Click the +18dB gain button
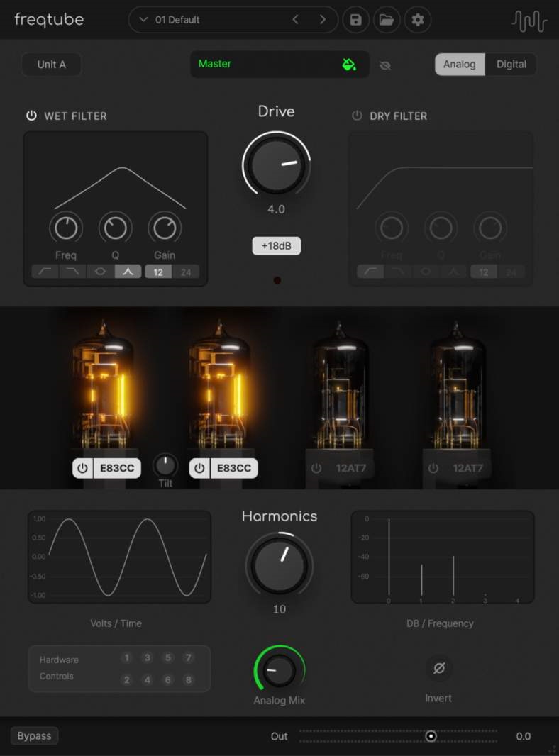The image size is (559, 756). click(277, 246)
